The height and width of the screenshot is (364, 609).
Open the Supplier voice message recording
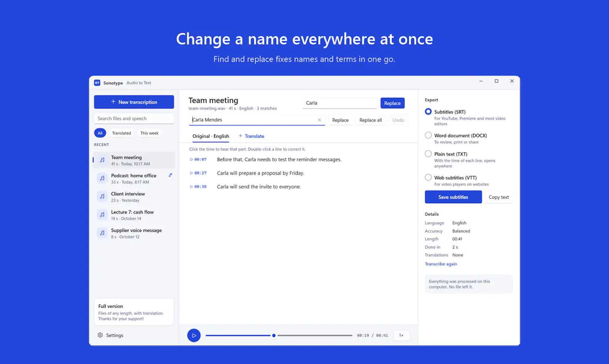[134, 233]
